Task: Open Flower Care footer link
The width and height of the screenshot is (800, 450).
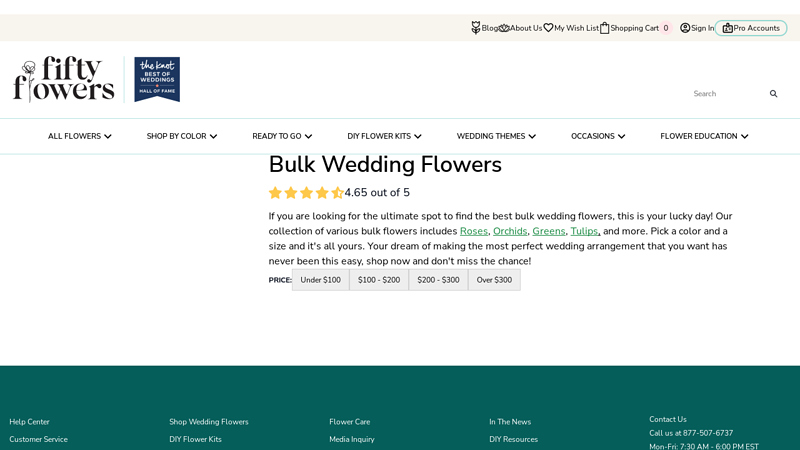Action: 349,422
